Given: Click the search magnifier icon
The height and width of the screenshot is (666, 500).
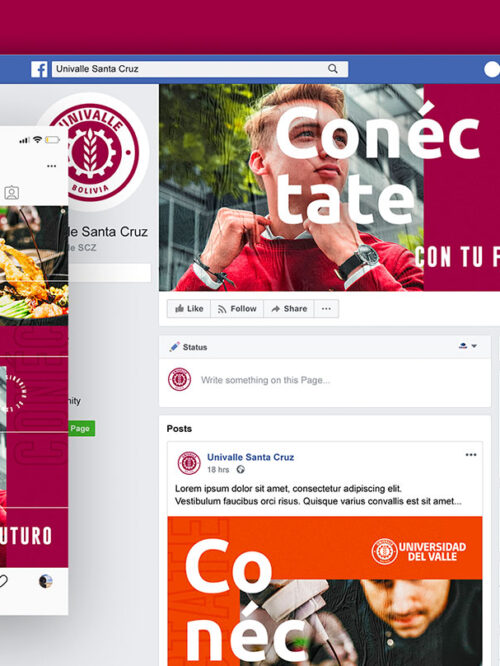Looking at the screenshot, I should point(333,69).
